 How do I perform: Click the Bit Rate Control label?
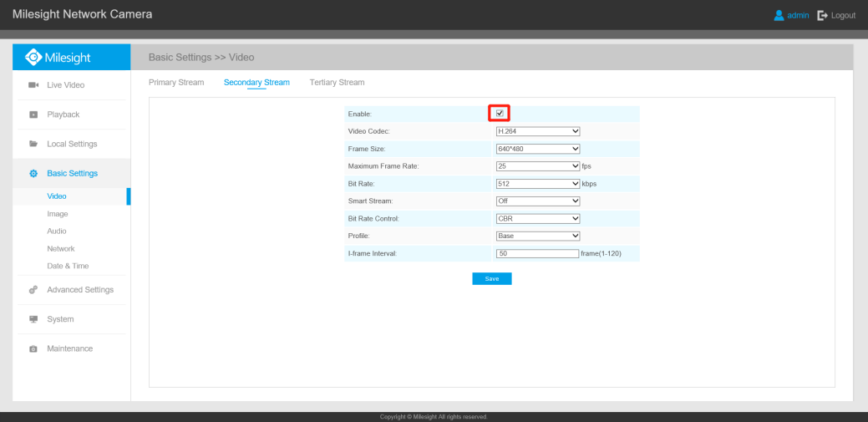click(373, 219)
